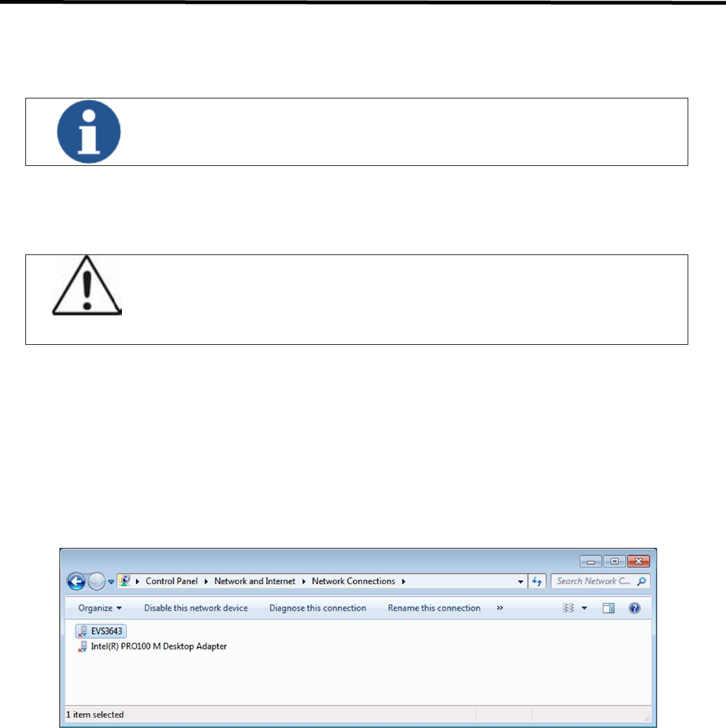Show the preview pane icon
This screenshot has height=728, width=726.
coord(608,608)
